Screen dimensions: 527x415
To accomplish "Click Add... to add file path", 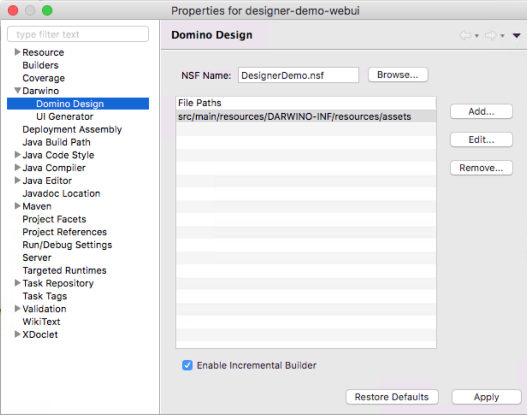I will (481, 111).
